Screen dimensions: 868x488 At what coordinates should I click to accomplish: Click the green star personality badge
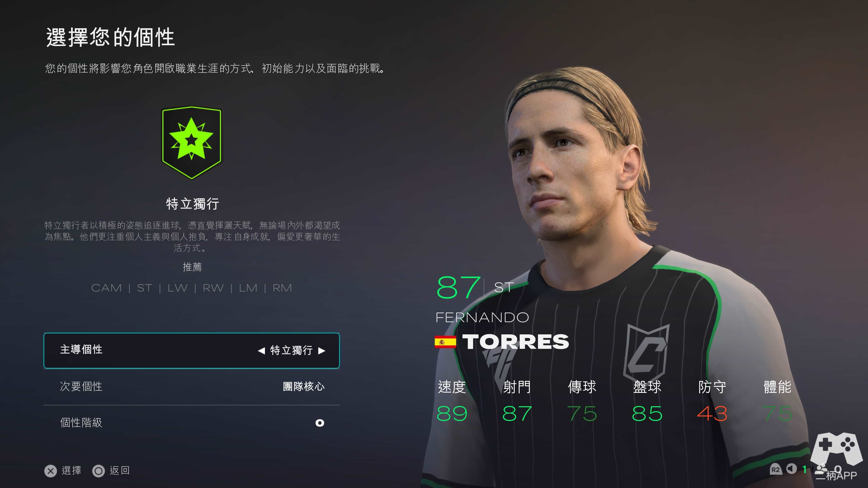191,143
